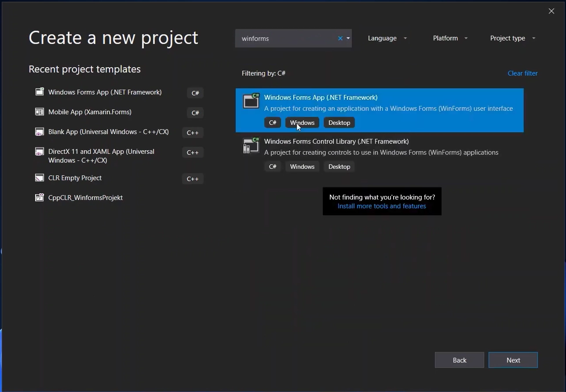This screenshot has height=392, width=566.
Task: Click the Clear filter link
Action: [x=522, y=73]
